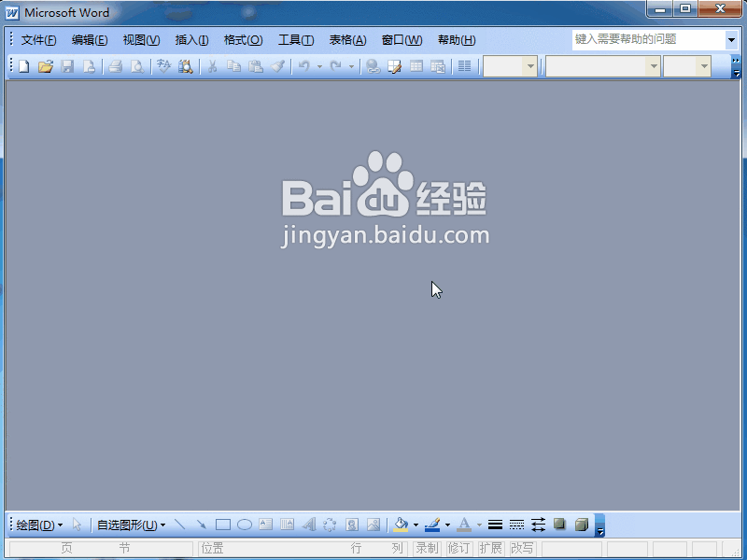Open the 窗口(W) menu
This screenshot has height=560, width=747.
(x=402, y=40)
